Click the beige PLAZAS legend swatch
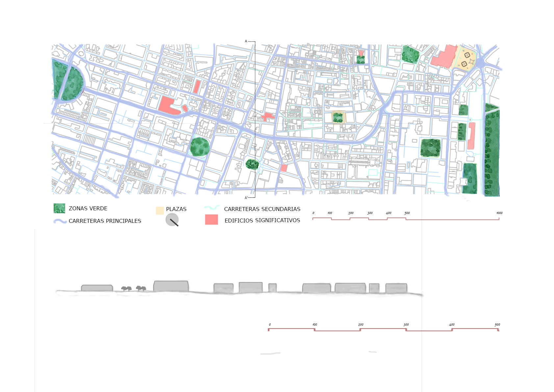The width and height of the screenshot is (554, 392). [160, 211]
